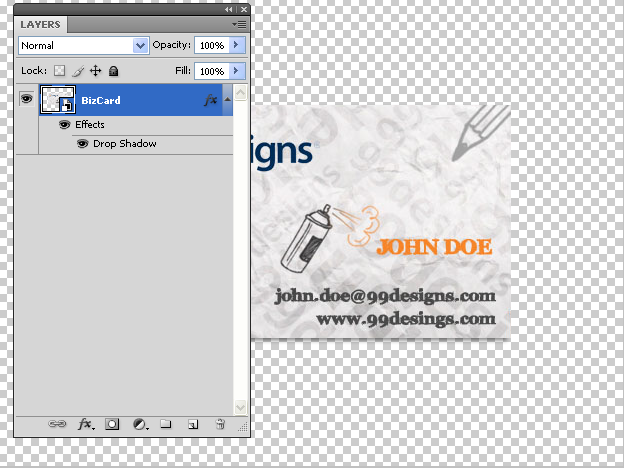Toggle visibility of the BizCard layer
This screenshot has height=468, width=624.
point(27,98)
